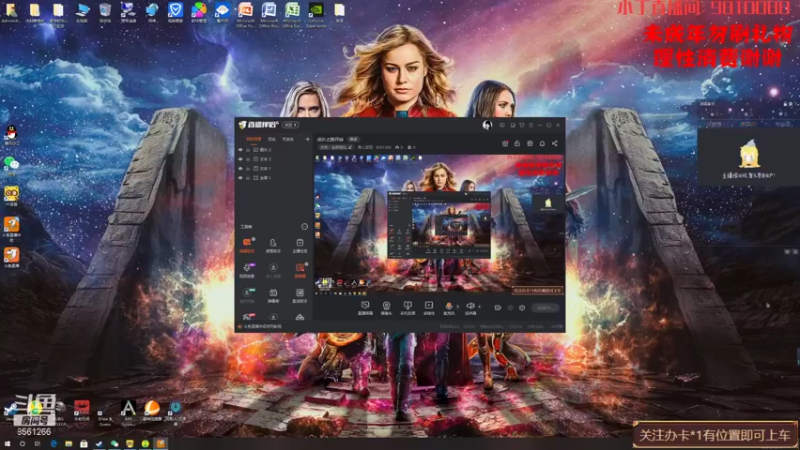Open the TV-shaped danmaku toolbox tool
800x450 pixels.
[273, 294]
